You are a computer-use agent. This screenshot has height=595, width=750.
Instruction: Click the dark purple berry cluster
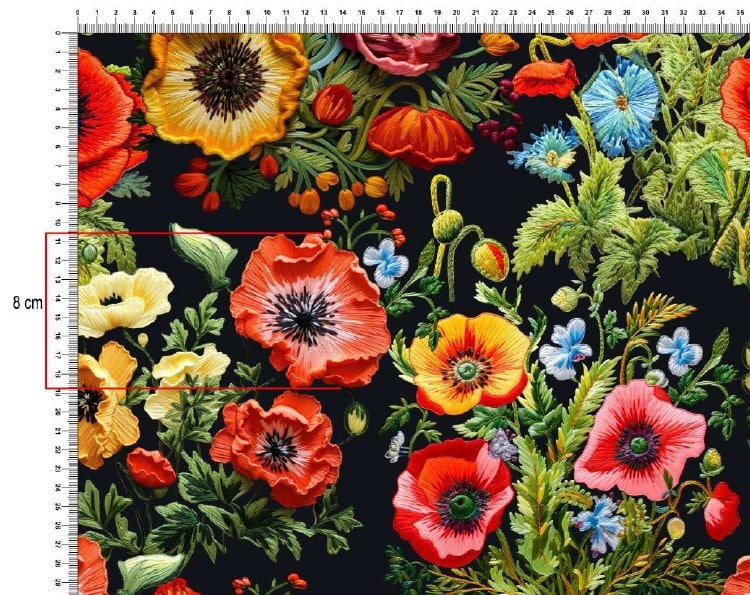[499, 130]
